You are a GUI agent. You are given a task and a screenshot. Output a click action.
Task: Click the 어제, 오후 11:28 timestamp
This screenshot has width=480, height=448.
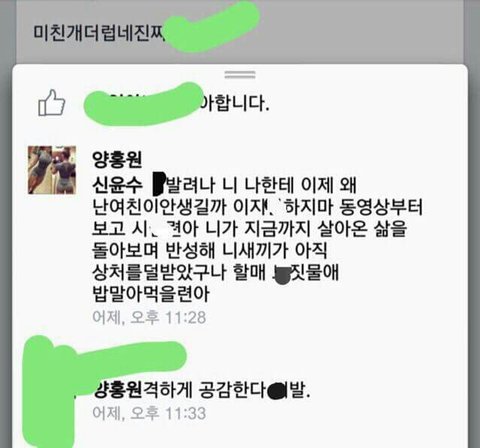coord(149,317)
